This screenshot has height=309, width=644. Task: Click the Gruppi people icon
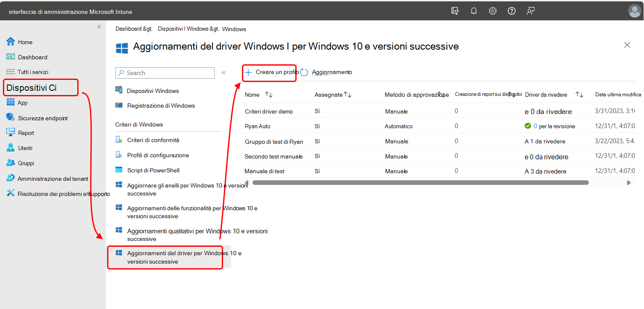tap(11, 163)
